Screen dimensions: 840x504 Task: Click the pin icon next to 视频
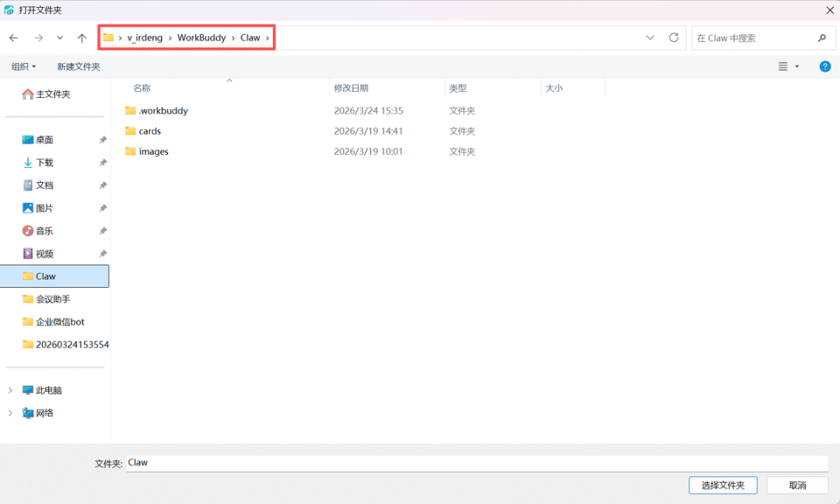click(x=103, y=254)
